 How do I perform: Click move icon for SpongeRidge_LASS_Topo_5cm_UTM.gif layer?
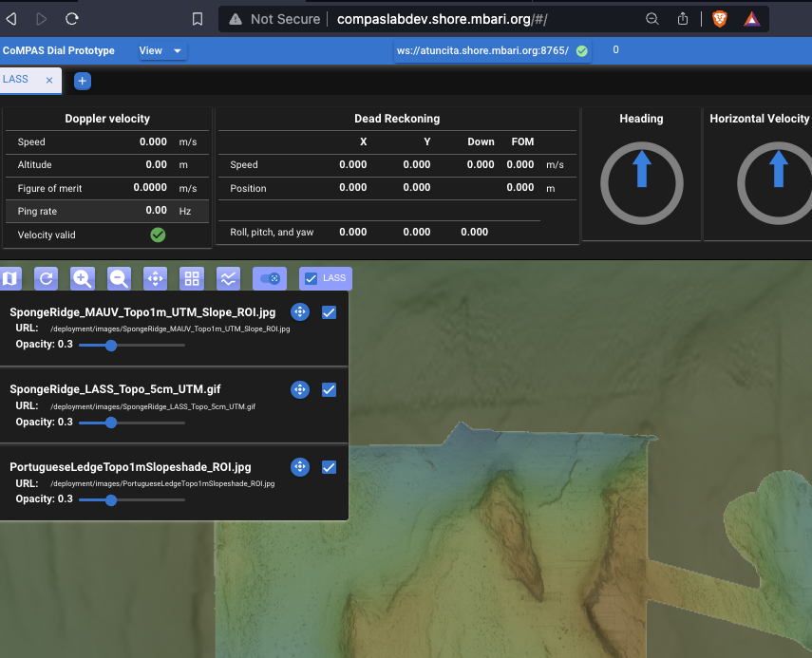299,389
